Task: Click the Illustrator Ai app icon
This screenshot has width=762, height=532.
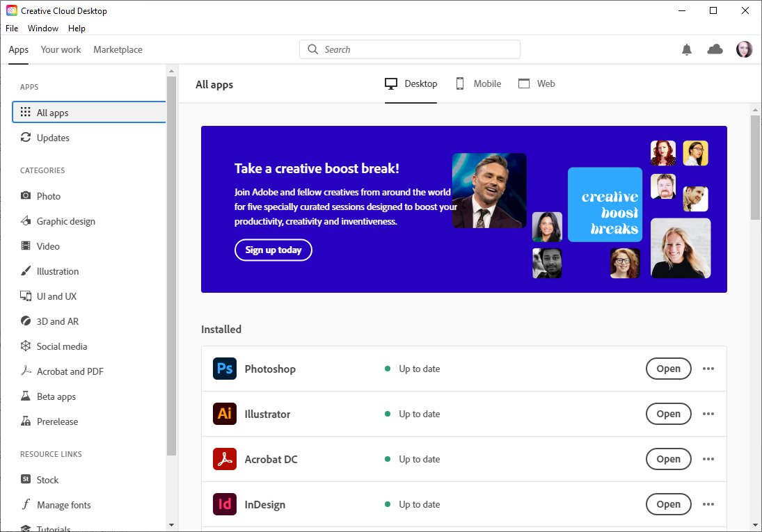Action: [x=225, y=414]
